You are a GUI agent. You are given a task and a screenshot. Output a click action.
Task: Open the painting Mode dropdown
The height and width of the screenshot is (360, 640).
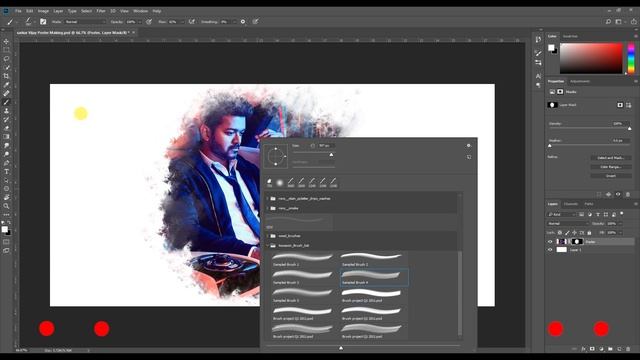(x=85, y=22)
